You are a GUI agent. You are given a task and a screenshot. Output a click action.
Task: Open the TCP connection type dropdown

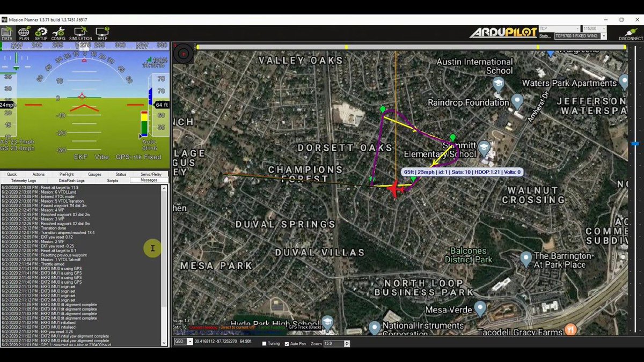(x=560, y=28)
